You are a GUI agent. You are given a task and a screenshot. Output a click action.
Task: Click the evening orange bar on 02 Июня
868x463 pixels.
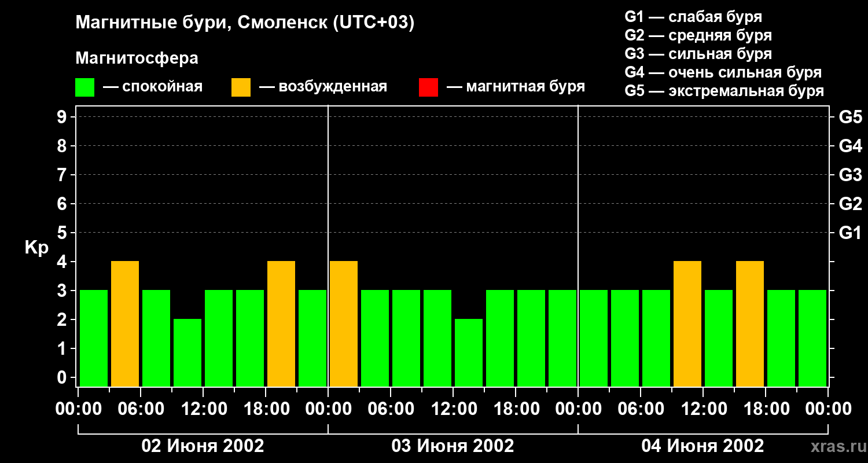281,324
